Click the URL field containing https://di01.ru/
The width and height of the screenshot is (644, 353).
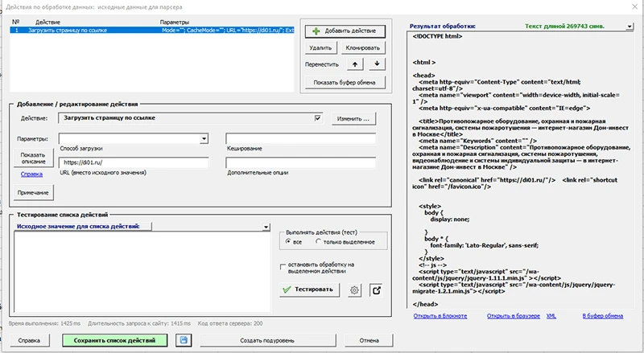(x=134, y=162)
